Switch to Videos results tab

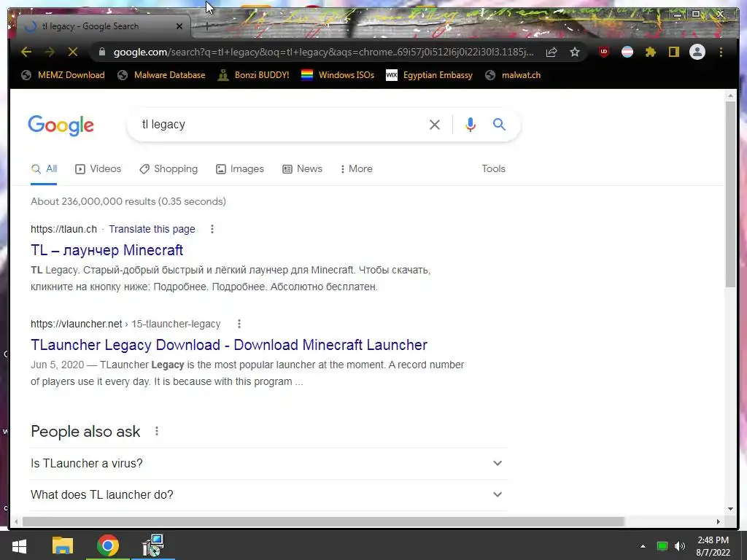pos(98,168)
